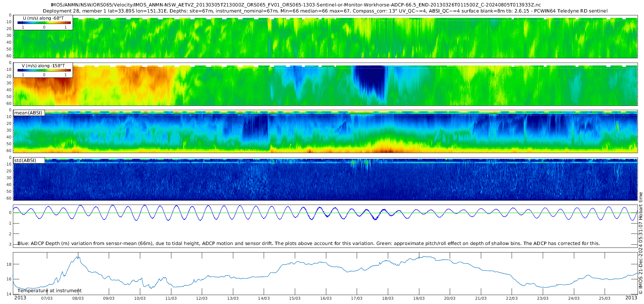644x304 pixels.
Task: Click the 'Temperature at instrument' label
Action: (x=49, y=290)
